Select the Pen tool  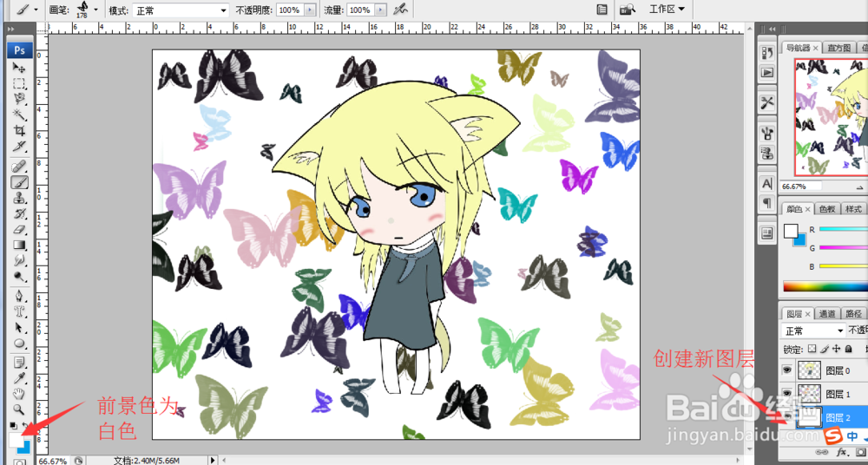click(20, 295)
